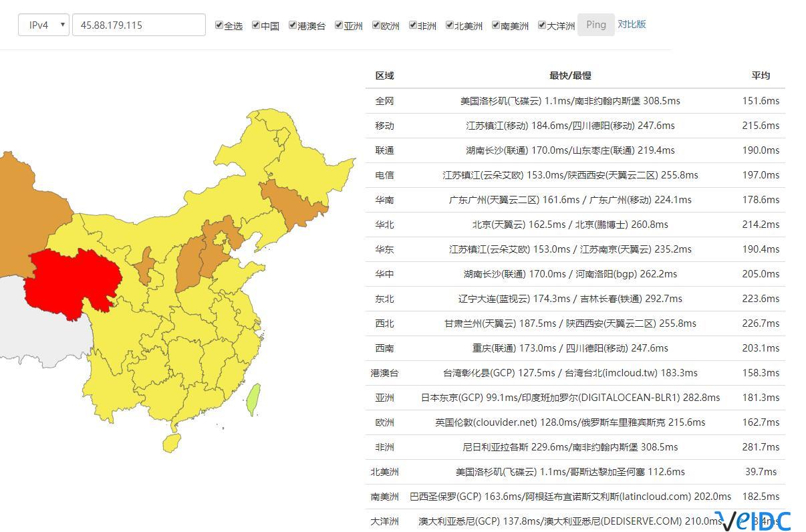Click the VeIDC logo watermark
Image resolution: width=806 pixels, height=532 pixels.
click(752, 521)
